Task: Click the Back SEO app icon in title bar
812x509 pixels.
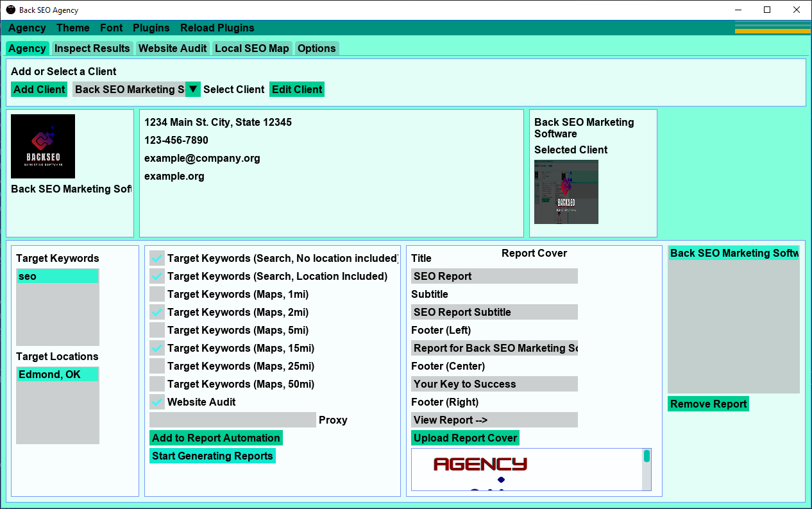Action: point(10,10)
